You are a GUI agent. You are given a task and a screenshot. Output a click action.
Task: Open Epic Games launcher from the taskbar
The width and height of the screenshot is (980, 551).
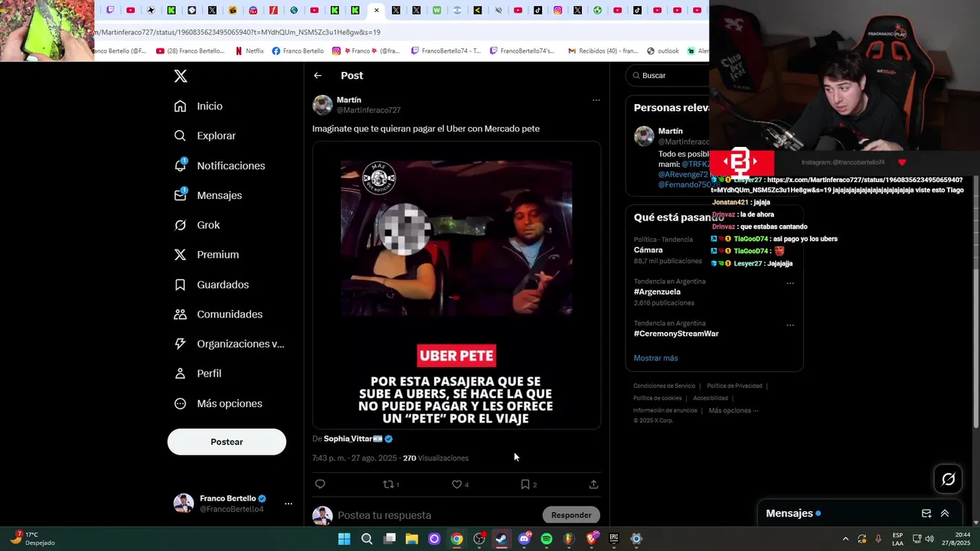(x=613, y=539)
